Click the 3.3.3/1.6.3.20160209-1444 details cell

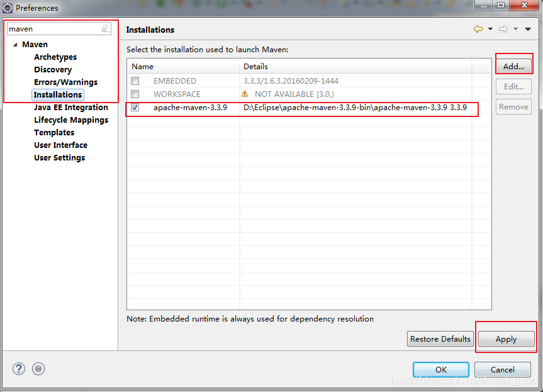(x=291, y=81)
